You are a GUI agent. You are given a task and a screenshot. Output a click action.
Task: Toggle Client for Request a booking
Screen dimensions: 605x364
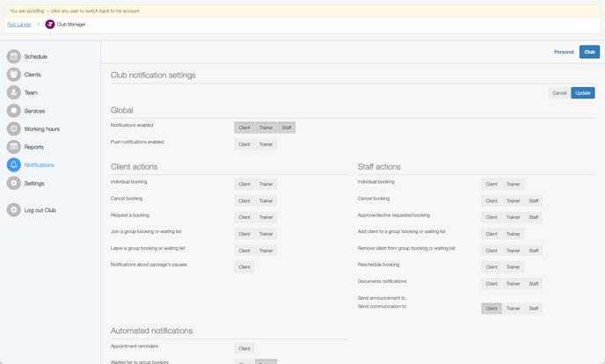click(244, 217)
